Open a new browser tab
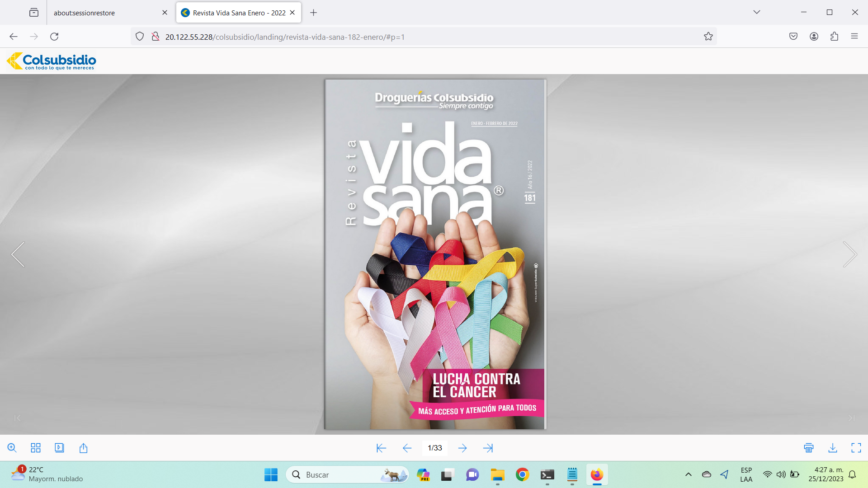 [x=313, y=13]
